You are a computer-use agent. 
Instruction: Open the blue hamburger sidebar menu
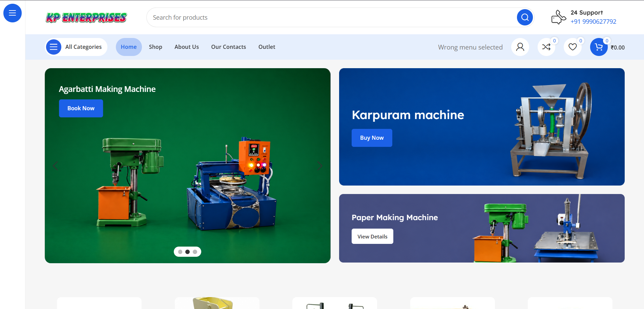click(x=13, y=13)
